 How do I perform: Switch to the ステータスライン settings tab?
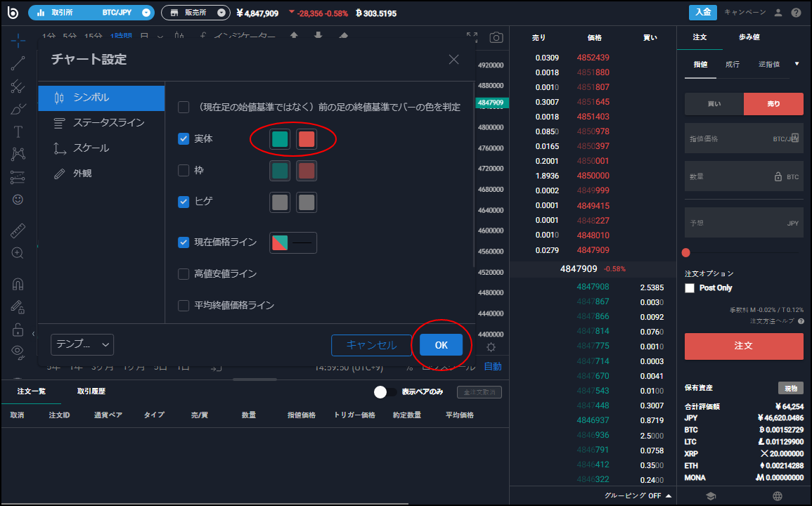(101, 124)
